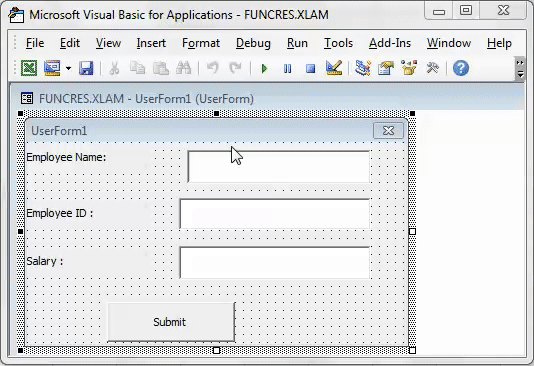Open the Format menu
Viewport: 534px width, 366px height.
click(201, 43)
